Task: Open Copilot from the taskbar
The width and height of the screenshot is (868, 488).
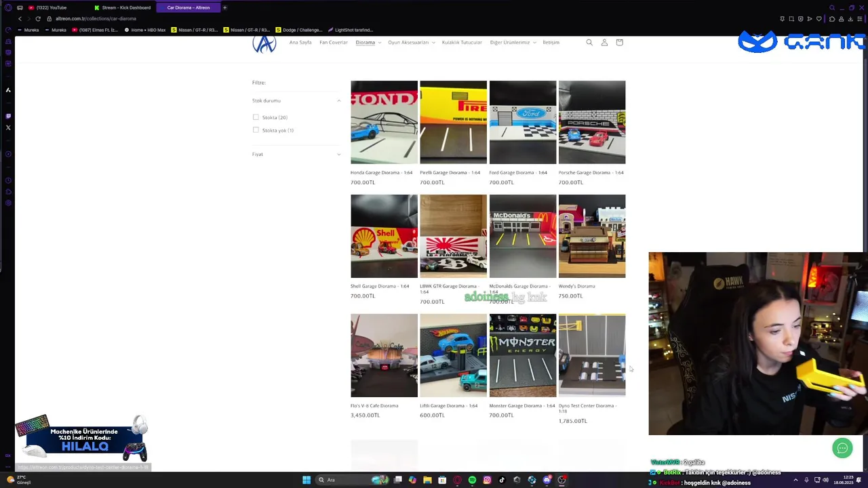Action: [x=412, y=480]
